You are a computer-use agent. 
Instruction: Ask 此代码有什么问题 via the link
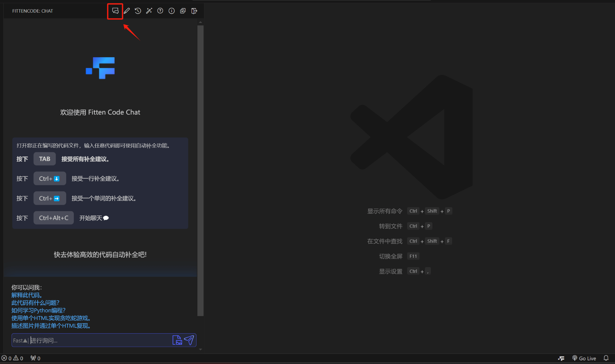click(x=35, y=303)
